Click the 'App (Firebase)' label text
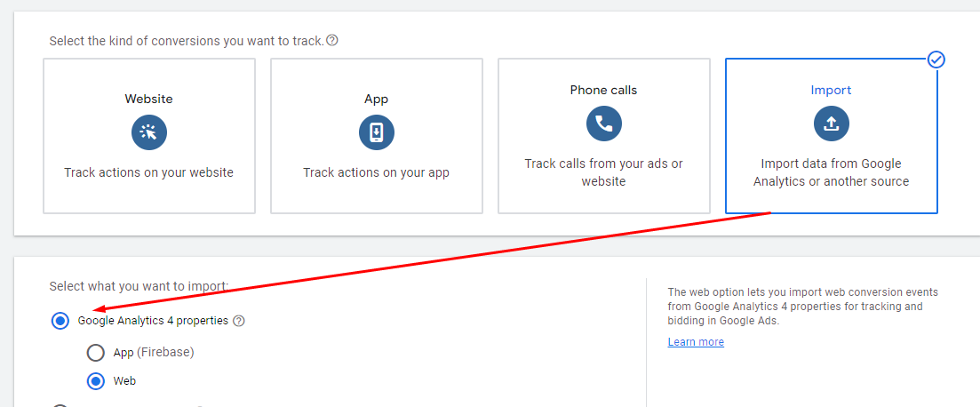The width and height of the screenshot is (980, 407). click(x=154, y=353)
